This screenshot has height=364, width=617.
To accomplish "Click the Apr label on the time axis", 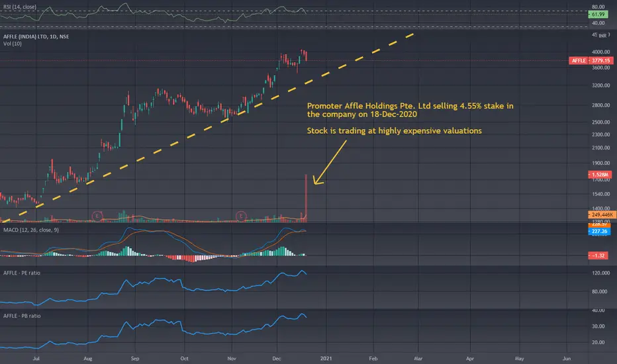I will coord(470,359).
